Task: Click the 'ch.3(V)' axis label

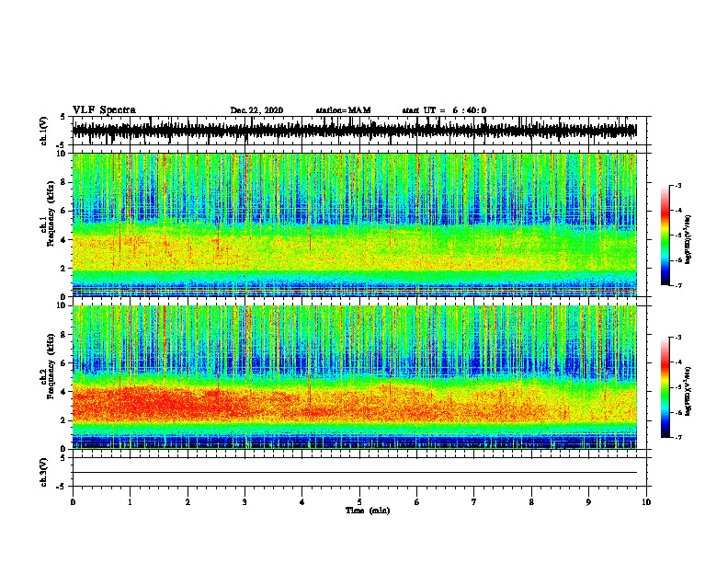Action: click(x=44, y=472)
